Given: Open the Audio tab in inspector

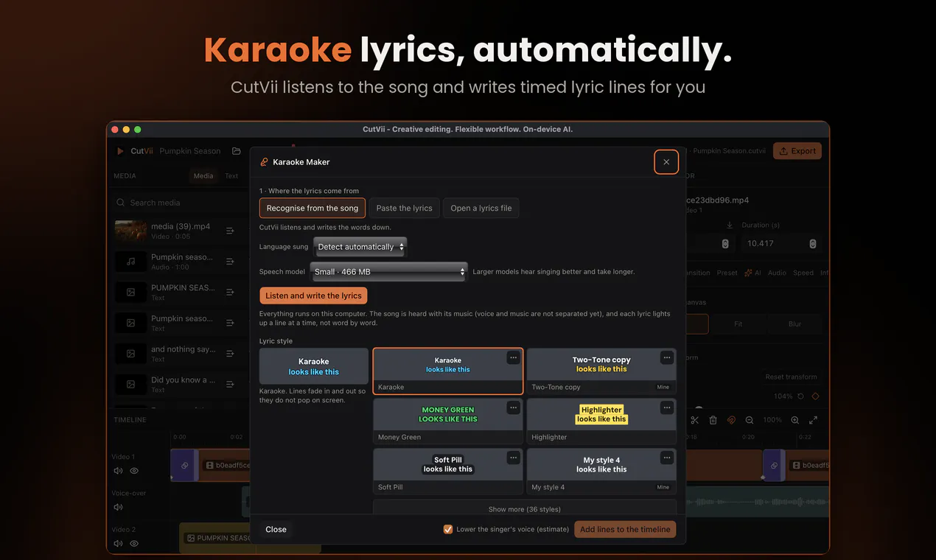Looking at the screenshot, I should tap(777, 273).
